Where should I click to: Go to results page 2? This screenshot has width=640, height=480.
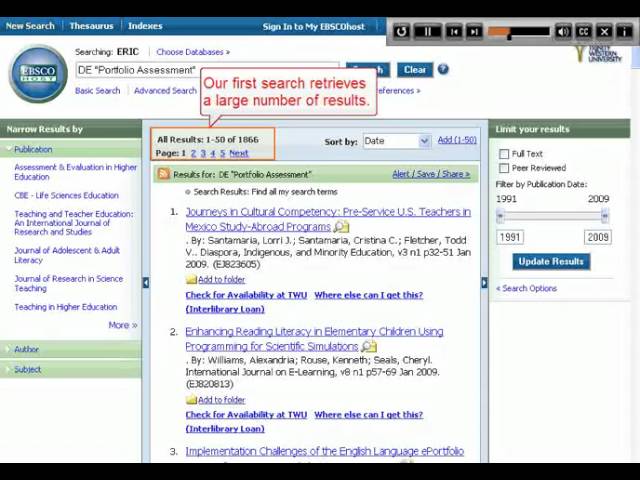coord(193,153)
